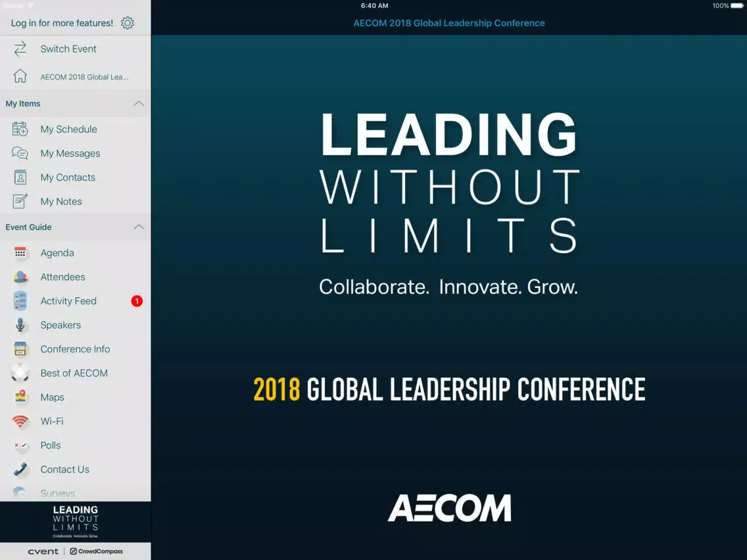The image size is (747, 560).
Task: Collapse the My Items section chevron
Action: coord(139,103)
